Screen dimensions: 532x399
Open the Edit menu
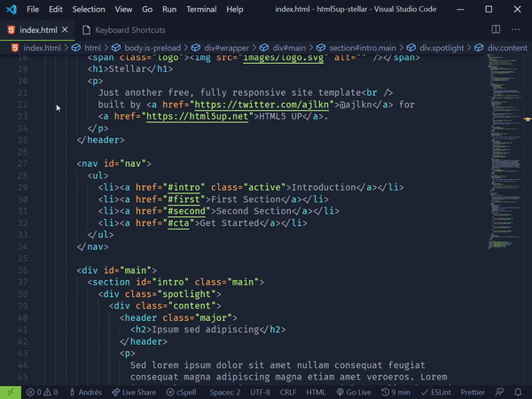(x=55, y=9)
